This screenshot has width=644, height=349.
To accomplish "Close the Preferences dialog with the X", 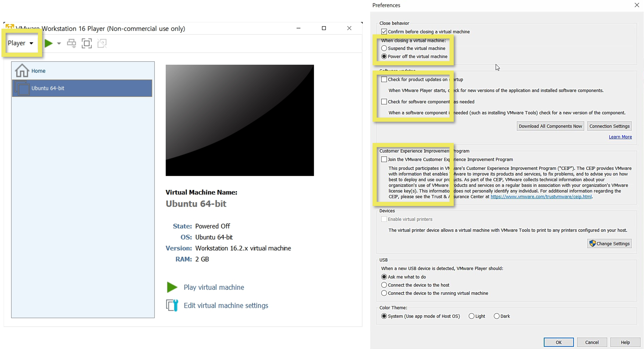I will pyautogui.click(x=636, y=5).
